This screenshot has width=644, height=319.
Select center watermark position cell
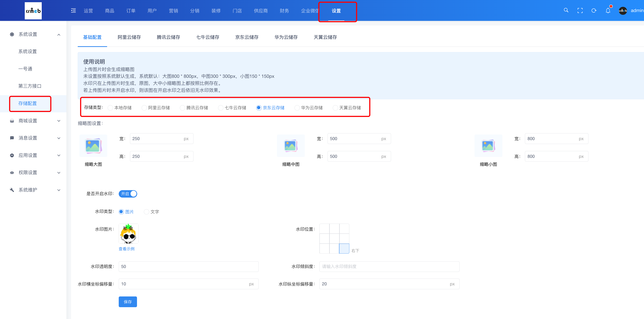point(334,239)
